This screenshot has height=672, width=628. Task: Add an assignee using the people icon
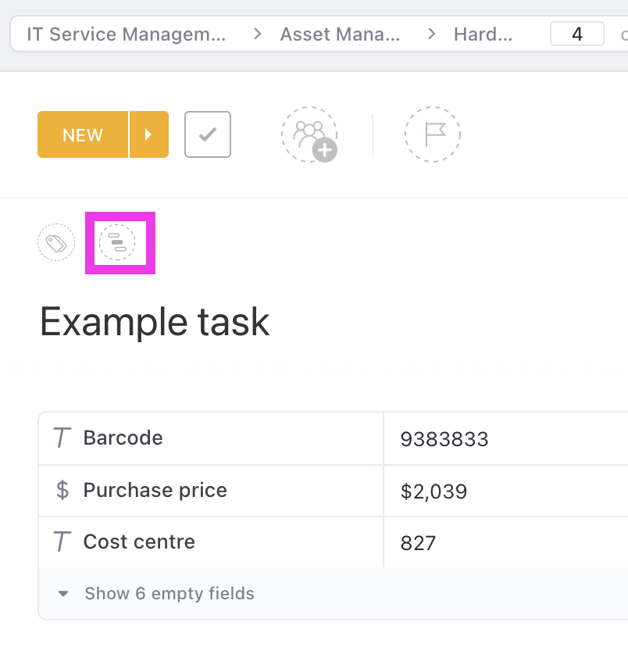309,134
